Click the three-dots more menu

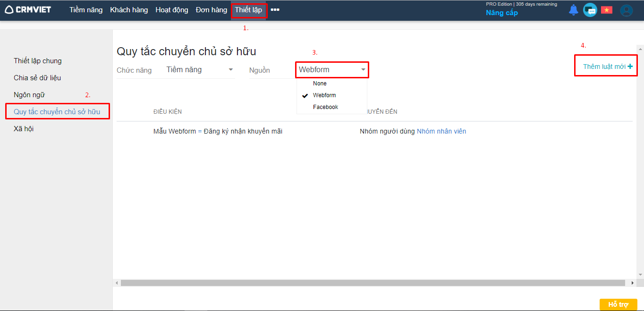tap(275, 10)
